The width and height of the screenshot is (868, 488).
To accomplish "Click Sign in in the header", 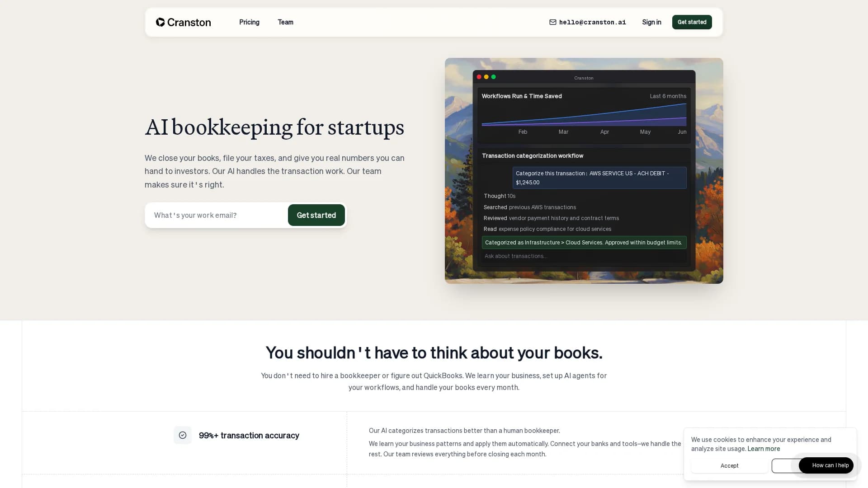I will pyautogui.click(x=651, y=22).
